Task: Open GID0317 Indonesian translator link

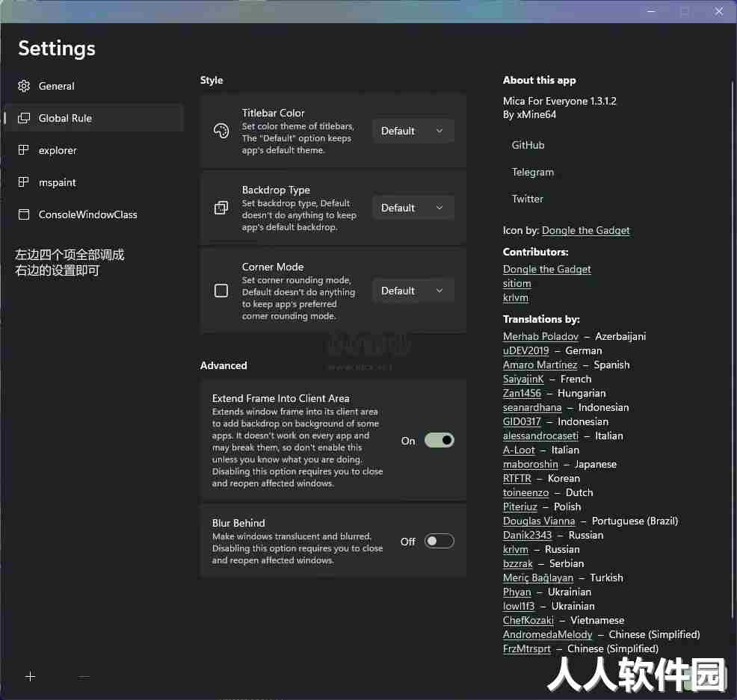Action: pyautogui.click(x=522, y=421)
